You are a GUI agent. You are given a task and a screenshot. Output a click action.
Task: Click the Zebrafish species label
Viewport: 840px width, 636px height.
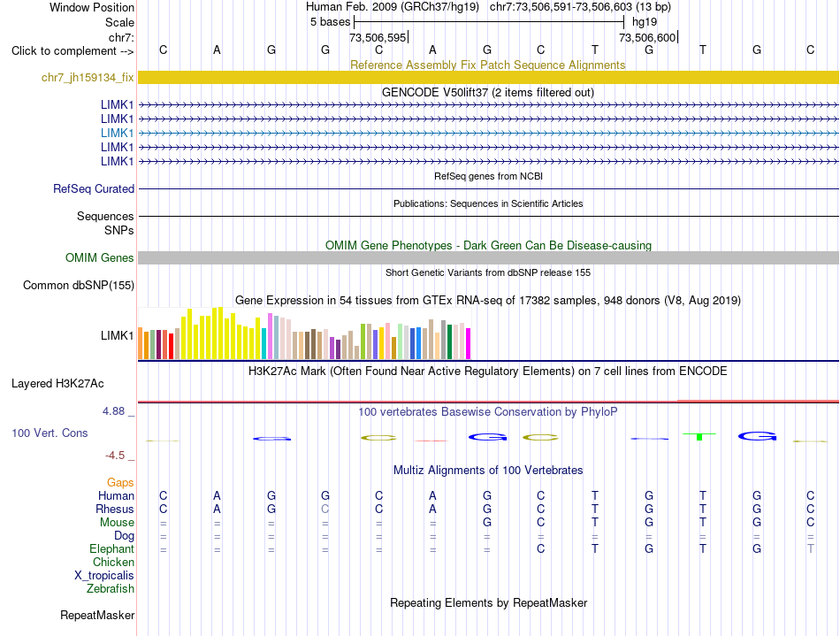[x=111, y=588]
